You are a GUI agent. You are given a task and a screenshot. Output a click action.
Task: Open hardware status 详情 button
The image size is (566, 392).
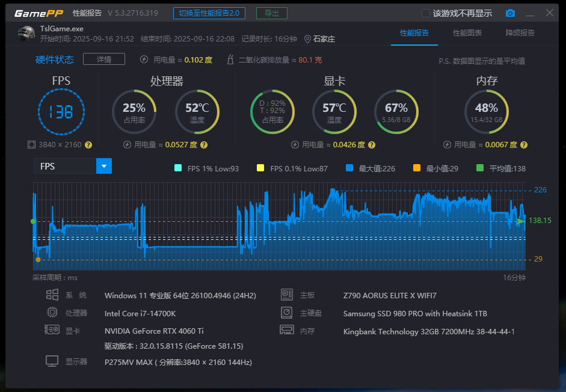(104, 59)
